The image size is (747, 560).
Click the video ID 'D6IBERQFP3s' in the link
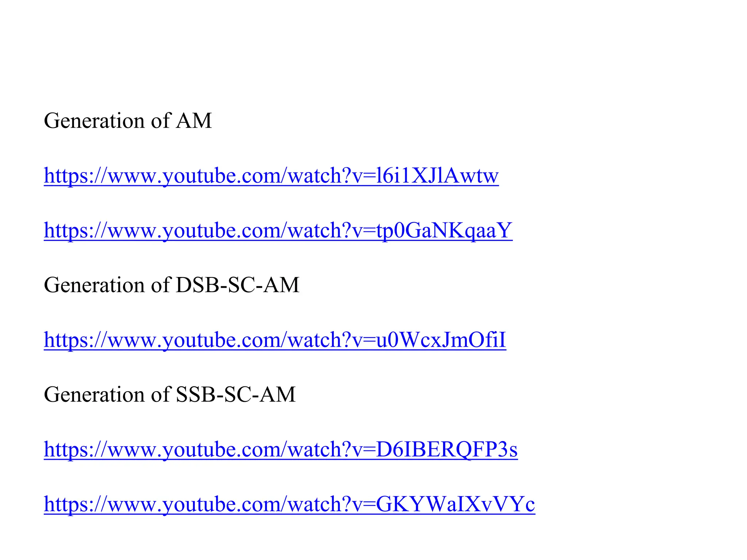coord(447,449)
